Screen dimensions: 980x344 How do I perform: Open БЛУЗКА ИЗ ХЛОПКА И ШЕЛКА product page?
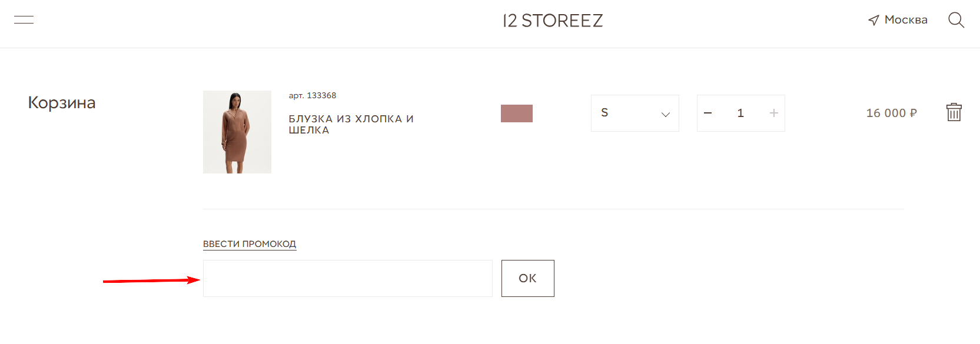click(351, 124)
